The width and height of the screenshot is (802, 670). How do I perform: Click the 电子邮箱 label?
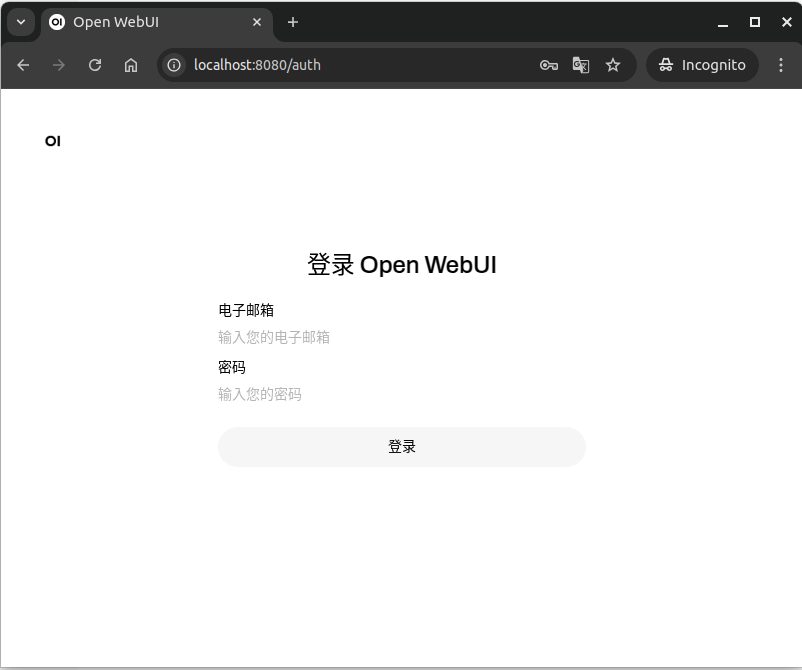tap(246, 310)
